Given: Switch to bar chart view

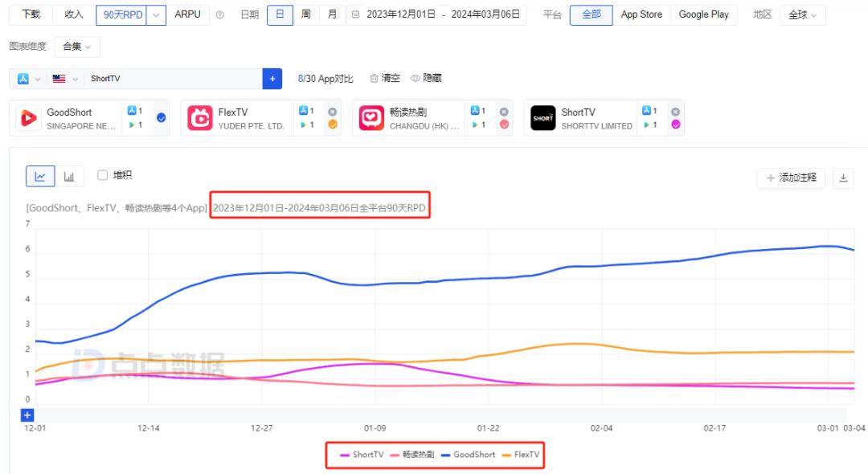Looking at the screenshot, I should pyautogui.click(x=69, y=177).
